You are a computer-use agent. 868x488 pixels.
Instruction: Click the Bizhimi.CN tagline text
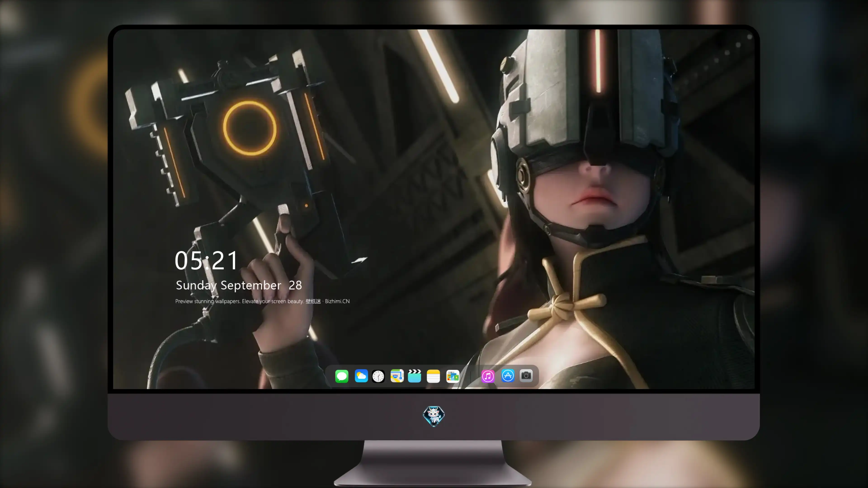[x=262, y=301]
